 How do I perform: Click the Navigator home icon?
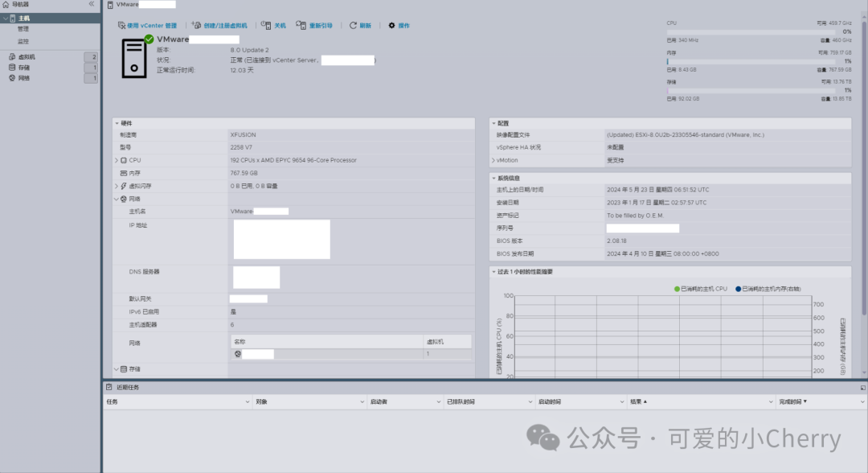(x=6, y=5)
